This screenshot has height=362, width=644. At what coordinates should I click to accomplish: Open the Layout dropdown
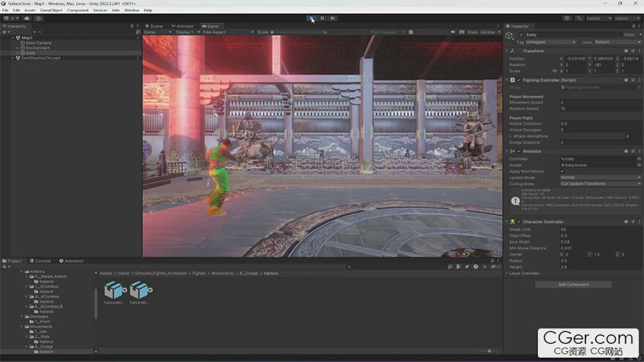click(x=628, y=18)
